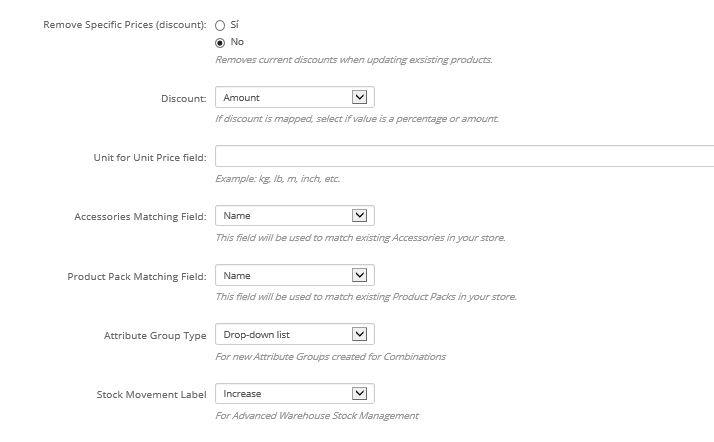The height and width of the screenshot is (442, 714).
Task: Select the No radio button
Action: (x=220, y=43)
